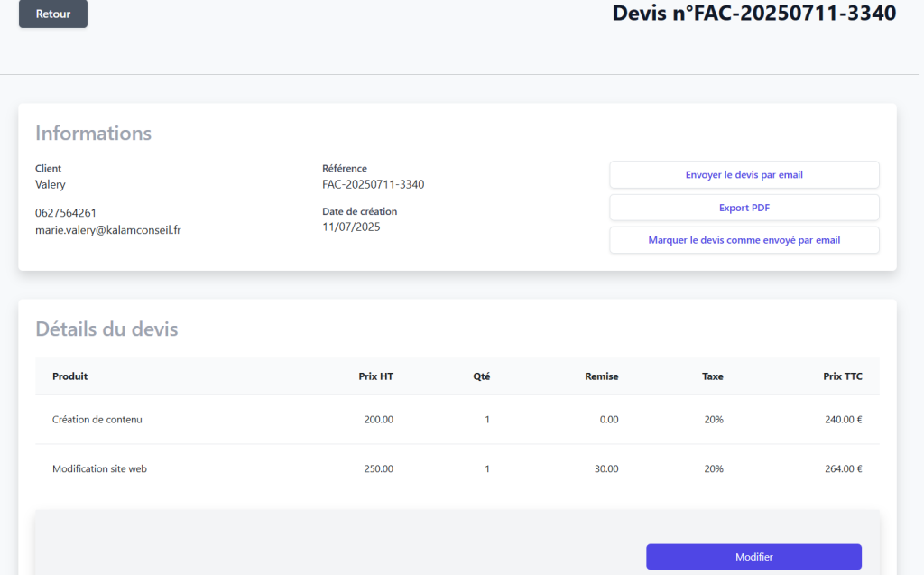924x575 pixels.
Task: Click the Taxe column header
Action: [713, 376]
